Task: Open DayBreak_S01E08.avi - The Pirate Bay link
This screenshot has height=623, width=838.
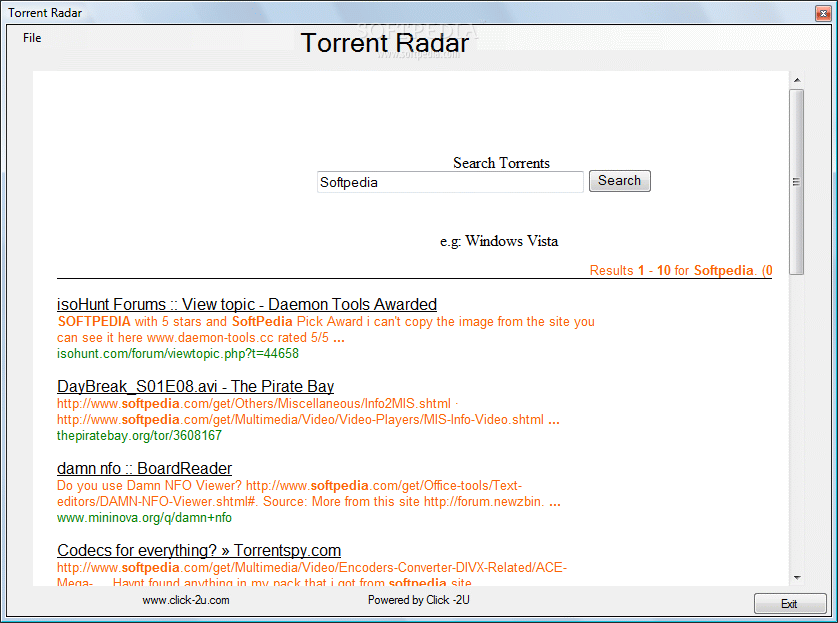Action: coord(196,386)
